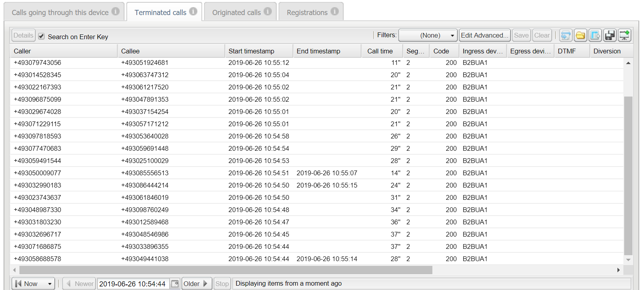
Task: Select row with caller +493050009077
Action: tap(38, 173)
